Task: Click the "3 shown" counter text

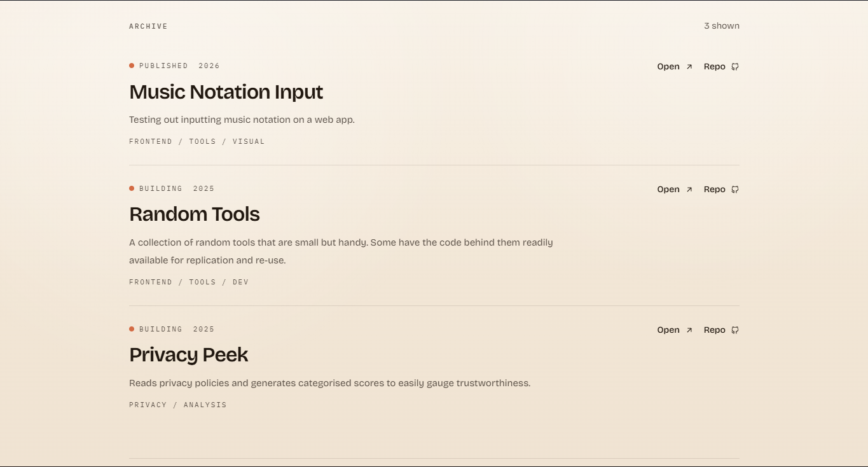Action: click(721, 26)
